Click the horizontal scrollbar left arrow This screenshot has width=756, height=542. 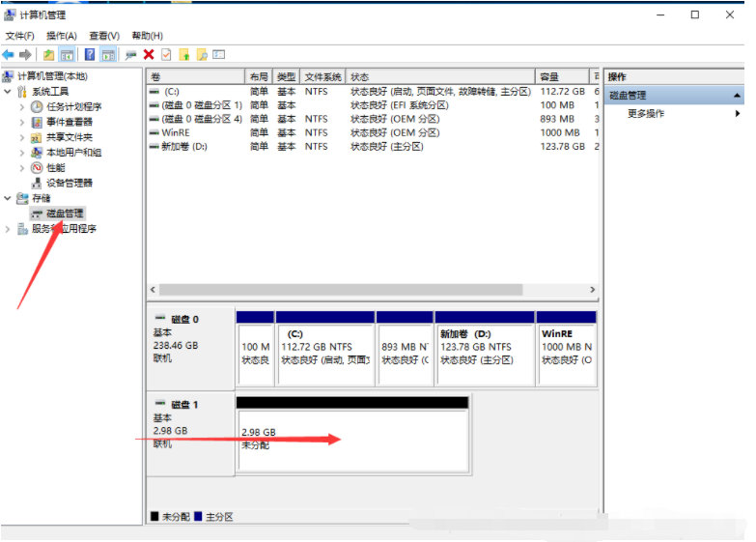[x=153, y=290]
